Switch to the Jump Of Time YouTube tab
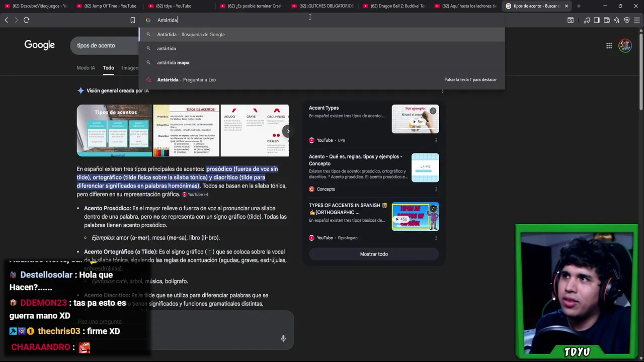The image size is (644, 362). pyautogui.click(x=108, y=6)
